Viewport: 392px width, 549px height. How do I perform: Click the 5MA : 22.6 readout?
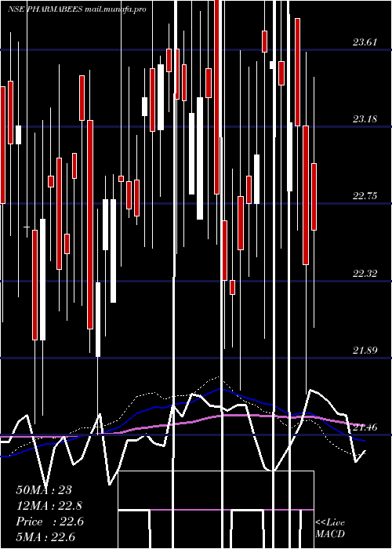tap(45, 536)
